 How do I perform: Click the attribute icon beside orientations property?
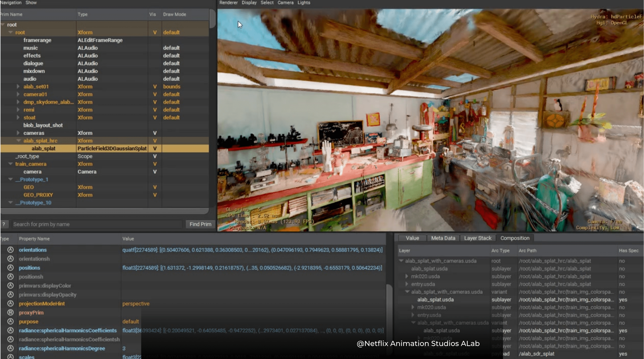point(10,250)
